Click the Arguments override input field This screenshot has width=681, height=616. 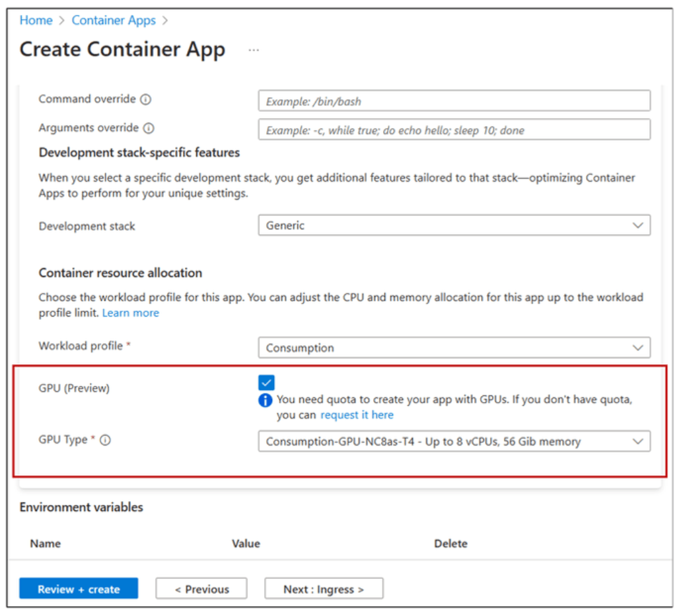tap(454, 130)
